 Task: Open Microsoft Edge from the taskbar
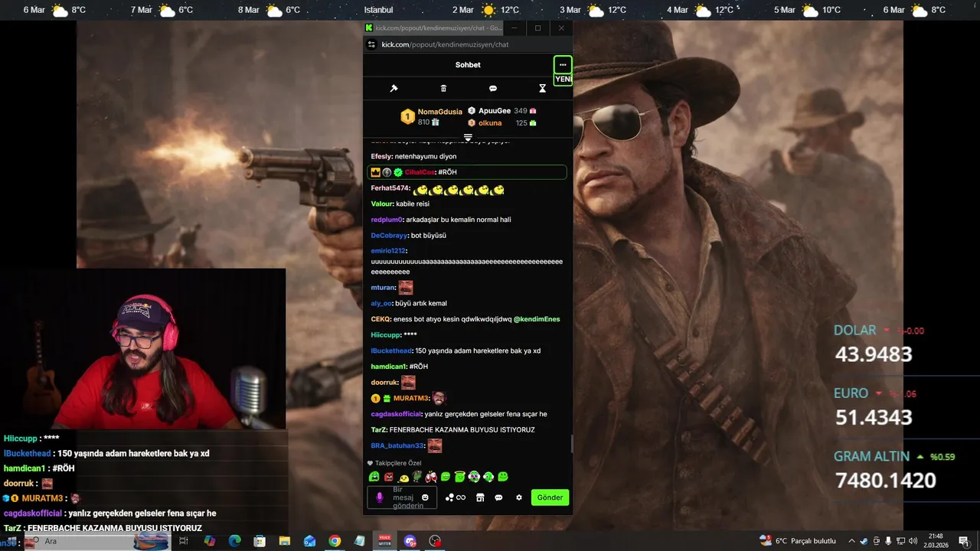tap(234, 541)
